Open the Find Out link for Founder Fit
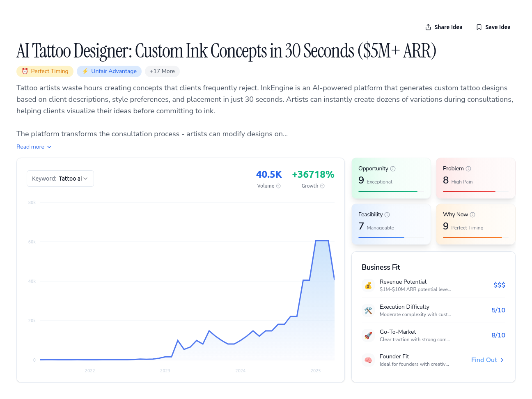 (x=488, y=360)
